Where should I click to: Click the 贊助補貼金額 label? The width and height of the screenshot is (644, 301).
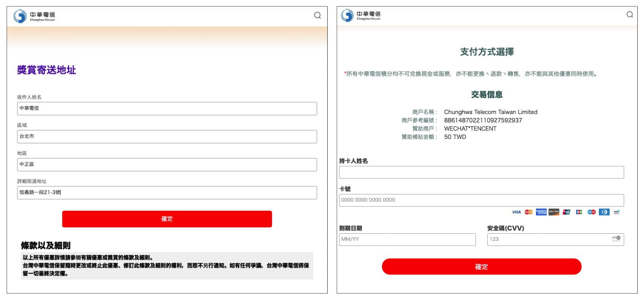(x=420, y=137)
